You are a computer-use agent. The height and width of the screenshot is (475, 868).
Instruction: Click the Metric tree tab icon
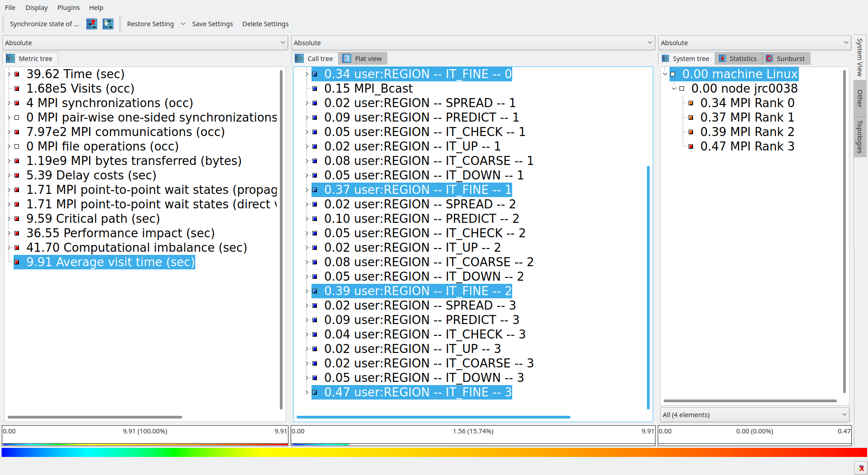(10, 59)
